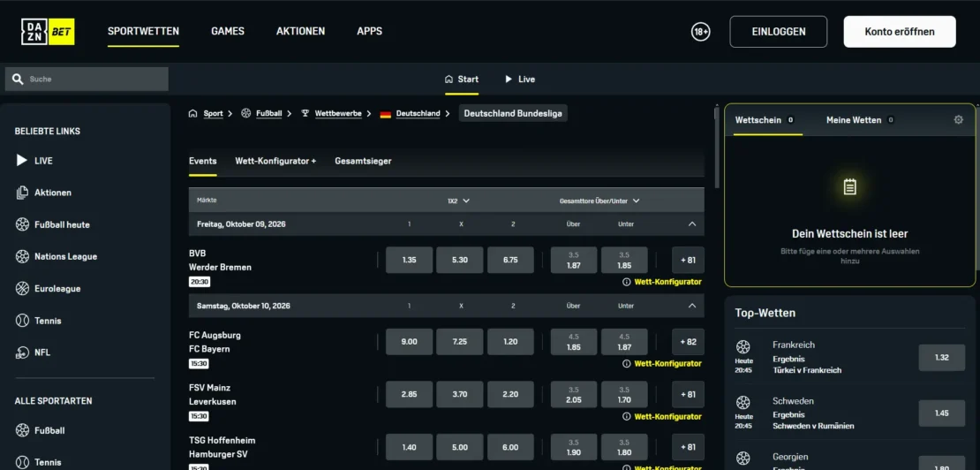Click the TSG Hoffenheim vs Hamburger SV match
980x470 pixels.
[x=222, y=447]
